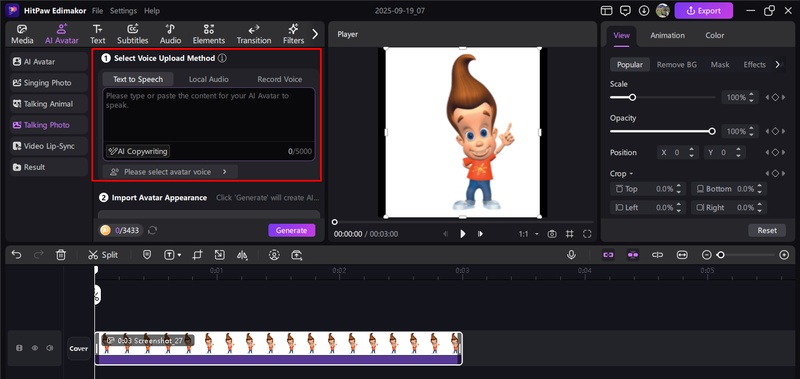
Task: Split the clip at the playhead
Action: [x=103, y=255]
